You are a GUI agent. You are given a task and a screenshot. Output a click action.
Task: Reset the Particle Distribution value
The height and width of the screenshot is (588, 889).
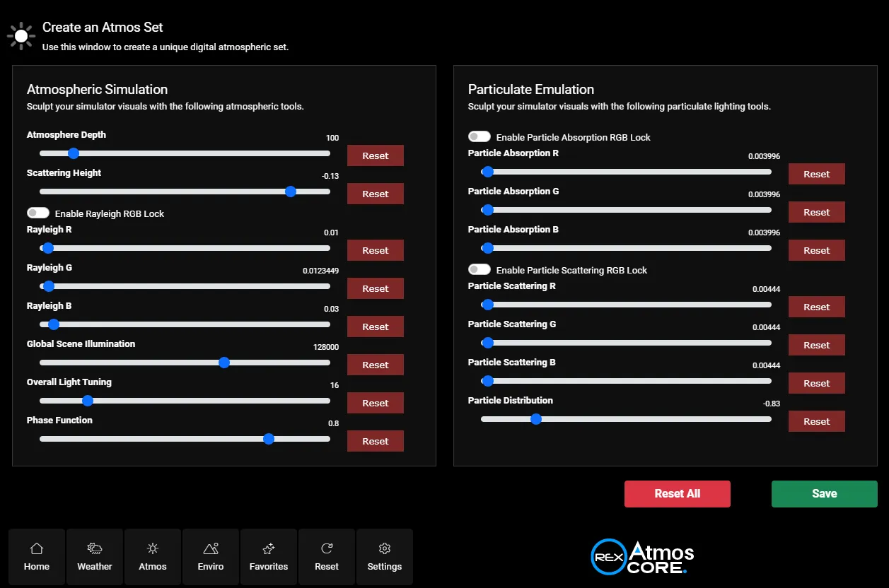pyautogui.click(x=816, y=421)
